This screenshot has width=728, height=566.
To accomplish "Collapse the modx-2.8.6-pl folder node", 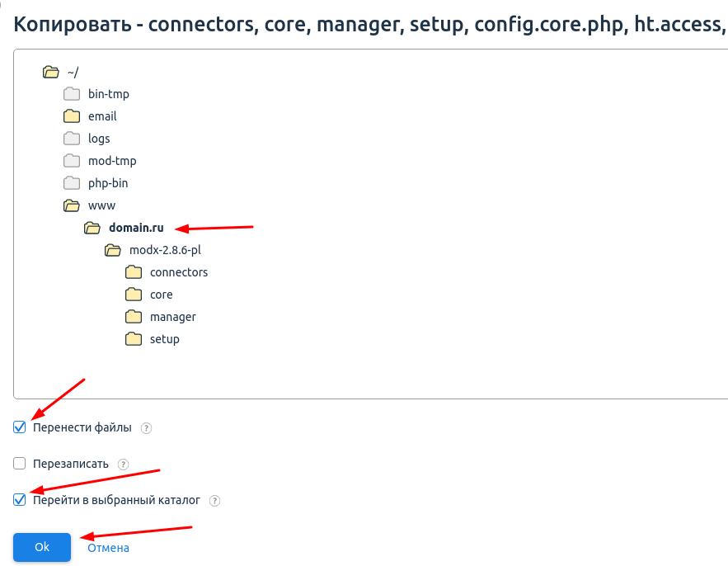I will [x=113, y=250].
